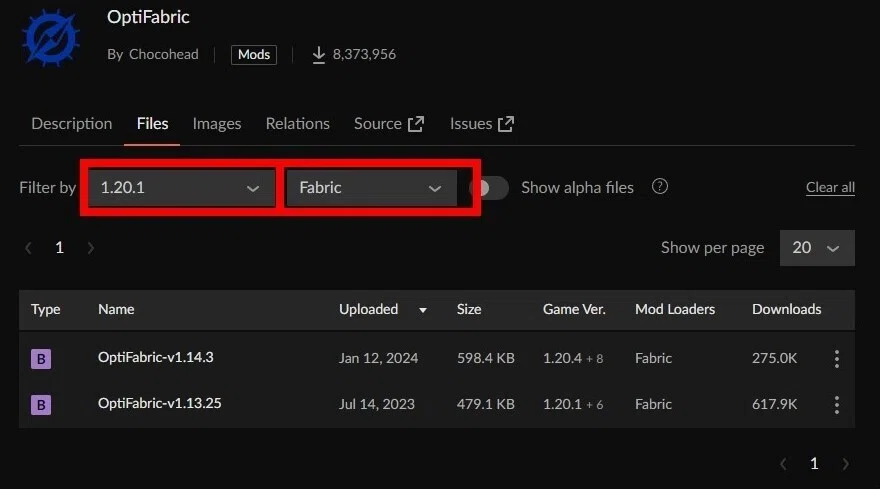Screen dimensions: 880x489
Task: Select the Files tab
Action: pyautogui.click(x=152, y=124)
